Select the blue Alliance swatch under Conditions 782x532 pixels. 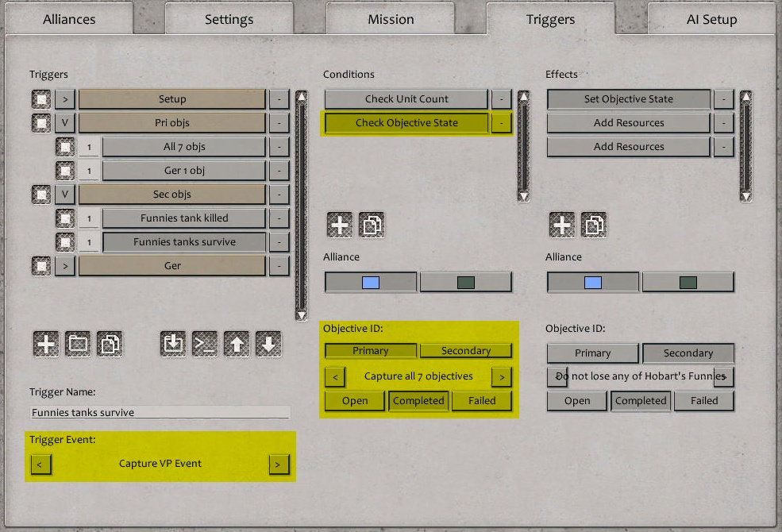[x=370, y=281]
